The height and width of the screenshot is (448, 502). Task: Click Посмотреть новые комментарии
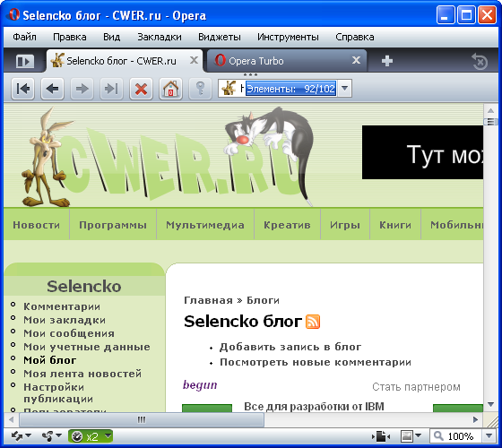316,362
